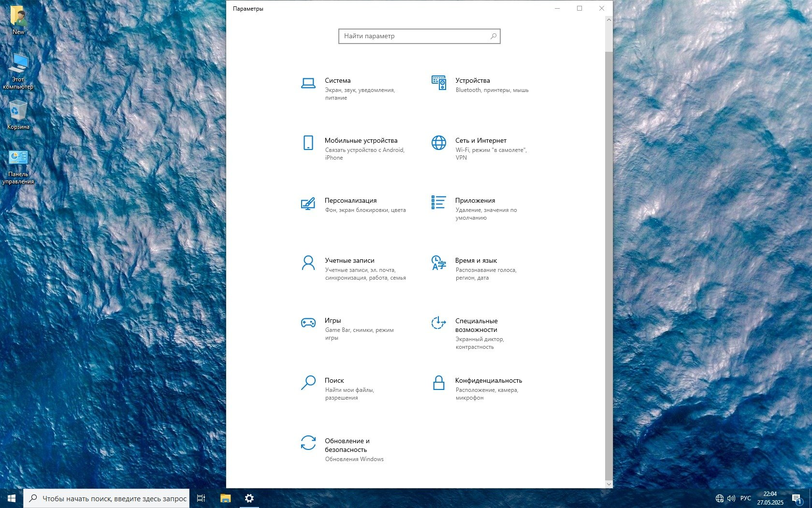Click the Поиск settings category label

coord(334,380)
